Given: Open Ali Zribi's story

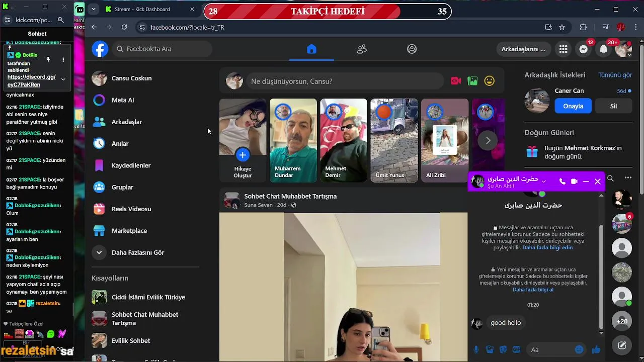Looking at the screenshot, I should tap(445, 140).
